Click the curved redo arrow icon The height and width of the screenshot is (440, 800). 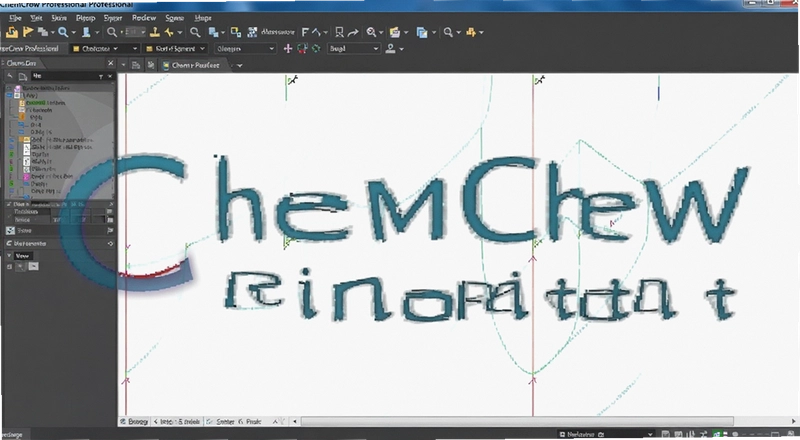[353, 32]
